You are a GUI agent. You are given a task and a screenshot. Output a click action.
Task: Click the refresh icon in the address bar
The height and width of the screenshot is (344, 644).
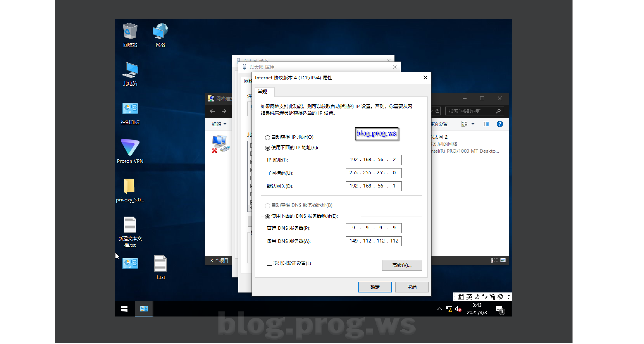pyautogui.click(x=437, y=111)
